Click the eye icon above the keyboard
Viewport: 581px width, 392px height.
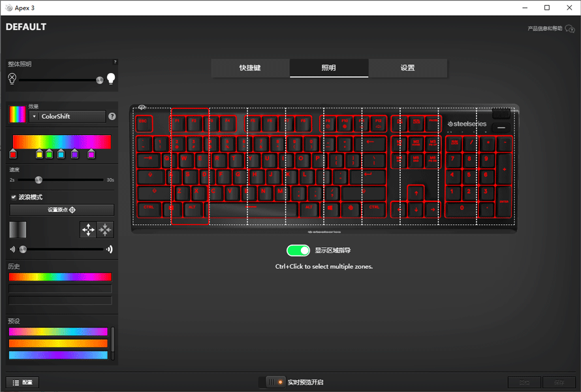142,108
